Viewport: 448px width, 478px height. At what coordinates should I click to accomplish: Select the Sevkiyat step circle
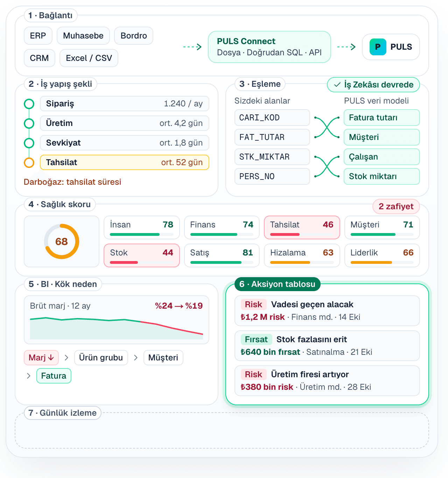point(29,143)
